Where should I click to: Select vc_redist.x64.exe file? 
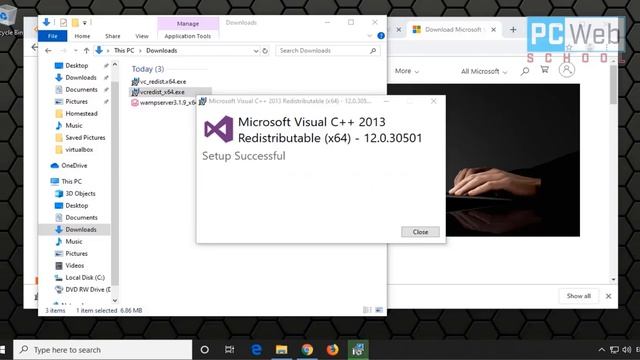[159, 82]
